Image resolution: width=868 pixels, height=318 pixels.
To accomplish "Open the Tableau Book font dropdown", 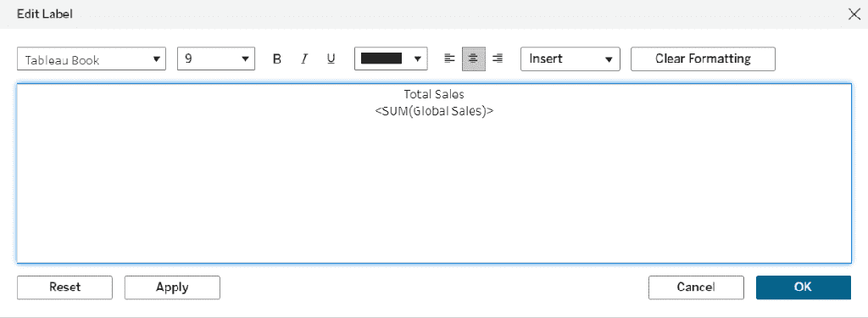I will [x=92, y=59].
